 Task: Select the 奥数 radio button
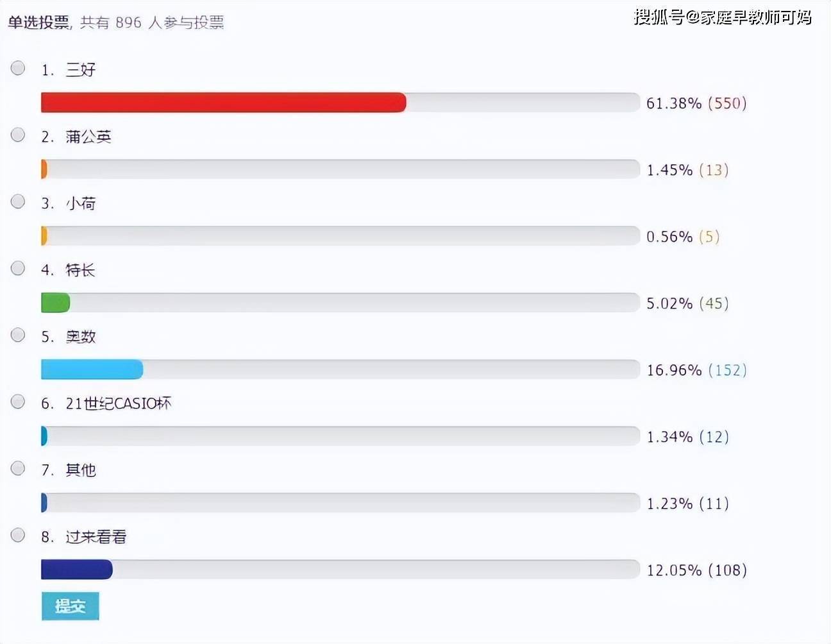(x=18, y=335)
